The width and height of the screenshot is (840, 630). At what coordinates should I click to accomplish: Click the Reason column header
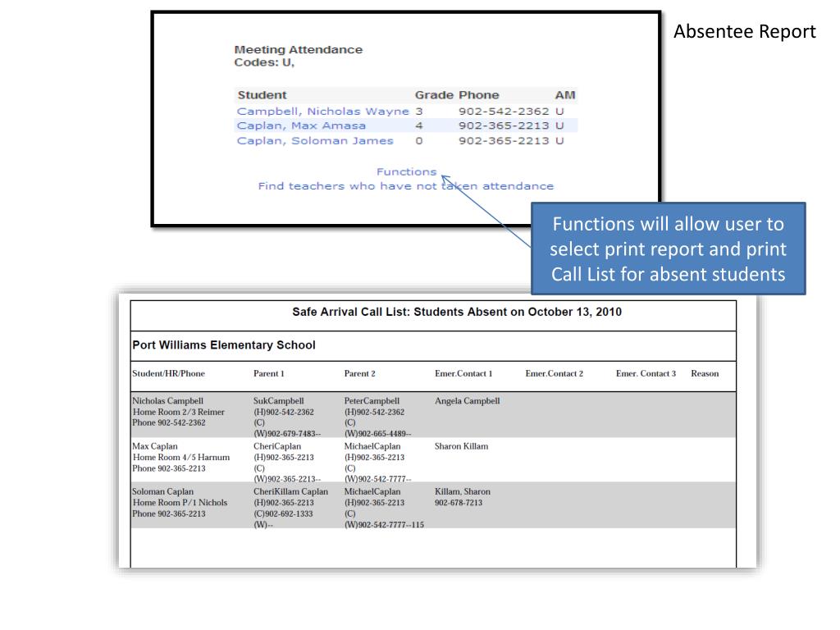705,373
